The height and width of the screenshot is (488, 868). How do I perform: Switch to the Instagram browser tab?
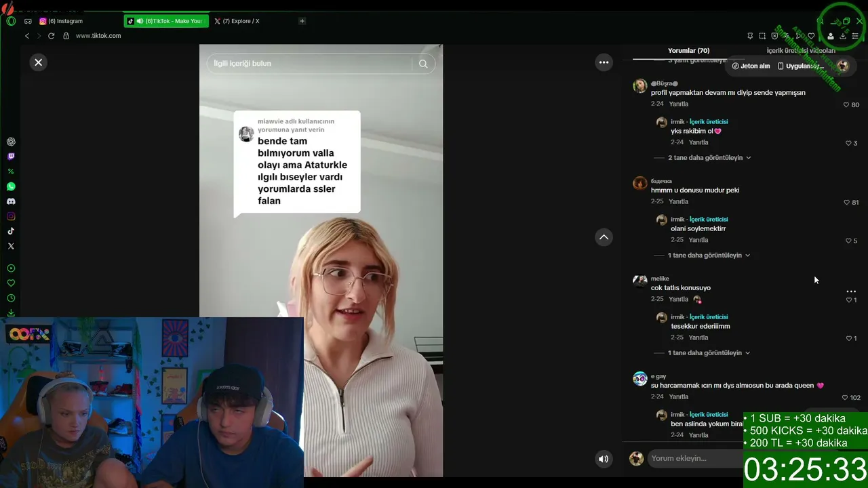pos(80,21)
